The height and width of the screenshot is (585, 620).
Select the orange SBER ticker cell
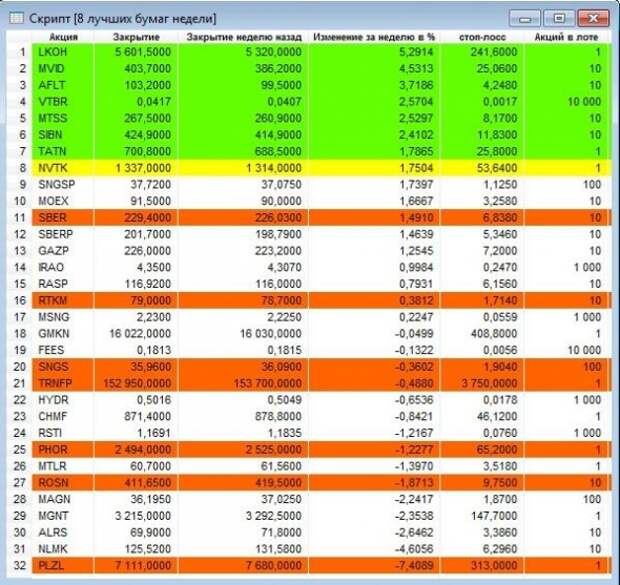[63, 218]
